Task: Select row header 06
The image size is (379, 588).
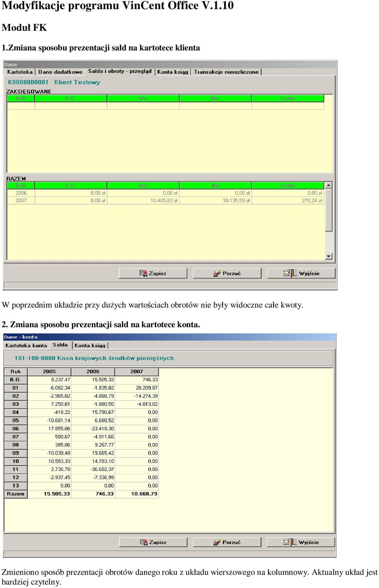Action: point(16,428)
